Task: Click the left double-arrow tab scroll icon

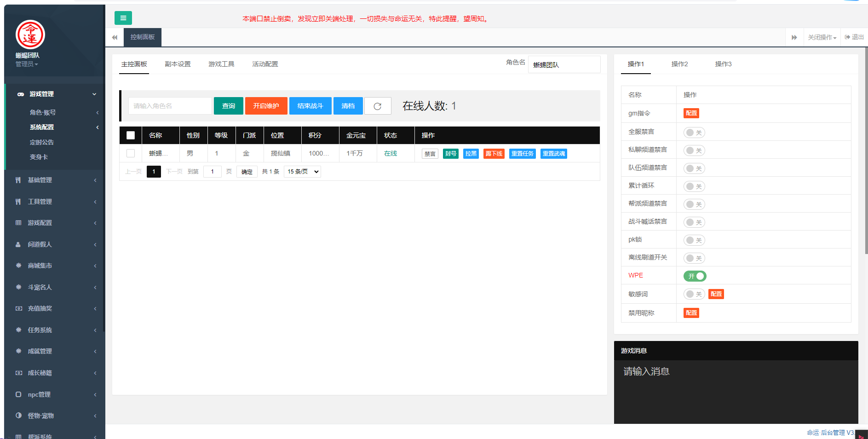Action: click(115, 37)
